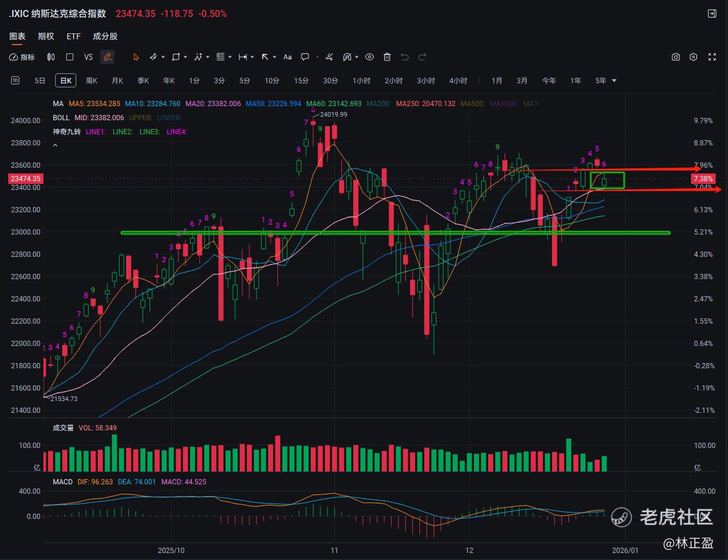Select the Aa text annotation tool
728x560 pixels.
(287, 57)
